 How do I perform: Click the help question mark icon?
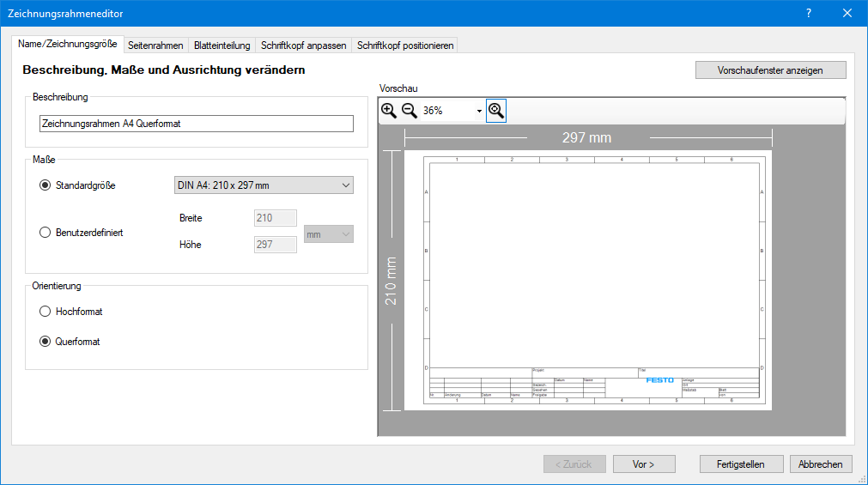(x=808, y=13)
